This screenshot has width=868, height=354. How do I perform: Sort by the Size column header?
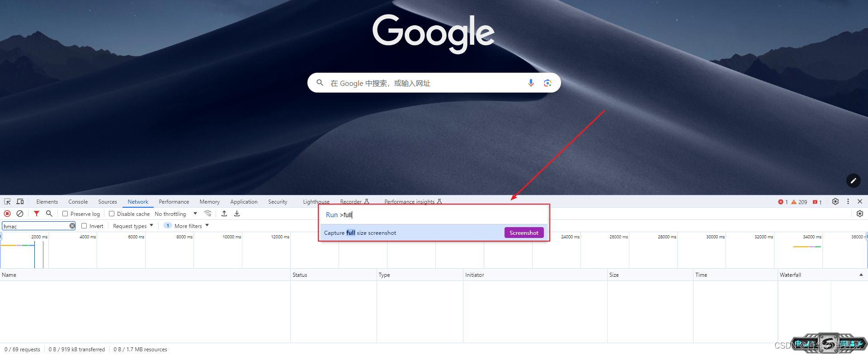click(x=650, y=275)
